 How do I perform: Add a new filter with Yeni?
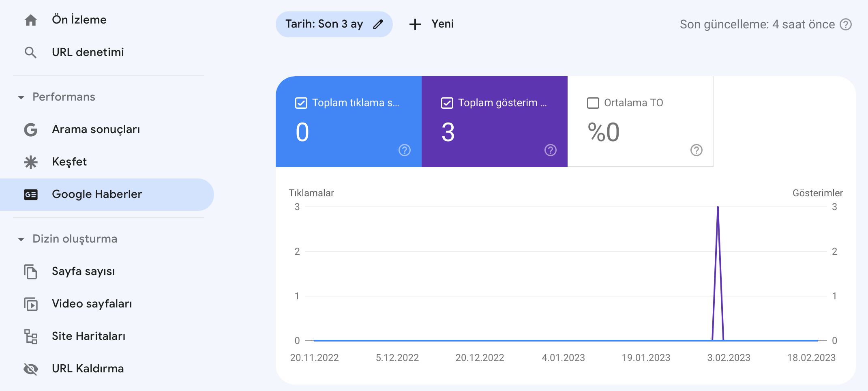click(431, 24)
